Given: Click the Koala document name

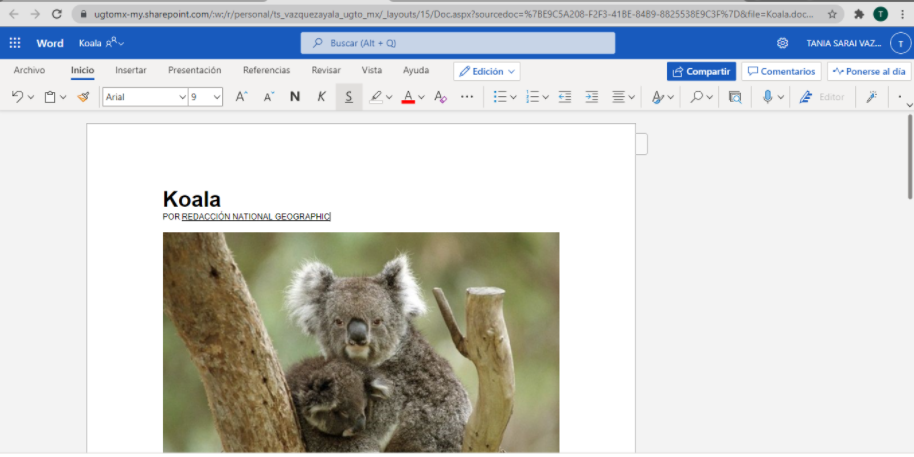Looking at the screenshot, I should pyautogui.click(x=90, y=43).
